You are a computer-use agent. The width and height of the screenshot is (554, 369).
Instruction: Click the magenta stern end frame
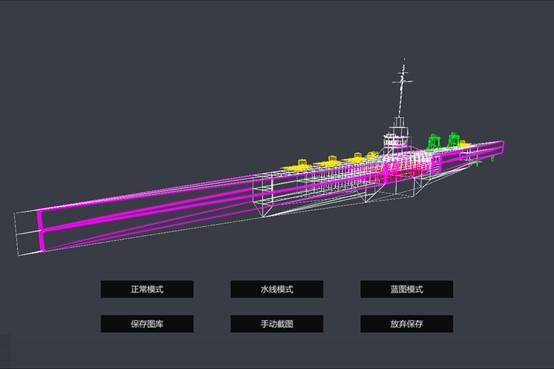pos(41,230)
